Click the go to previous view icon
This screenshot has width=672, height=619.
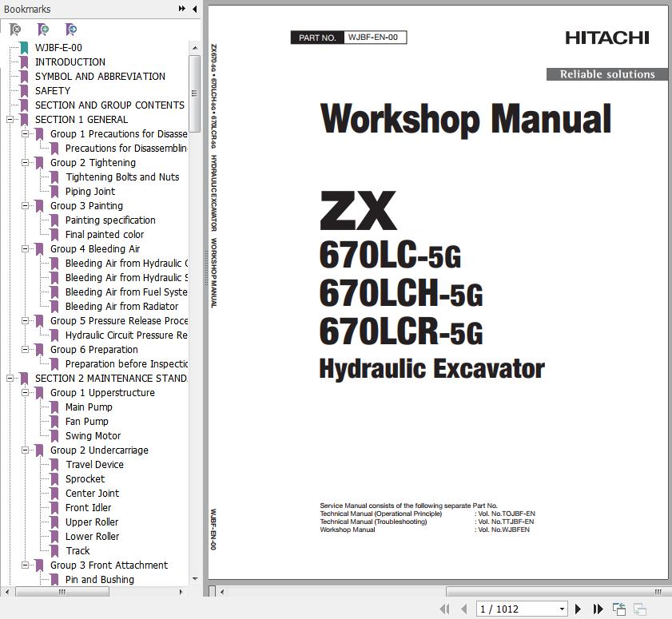(x=618, y=609)
